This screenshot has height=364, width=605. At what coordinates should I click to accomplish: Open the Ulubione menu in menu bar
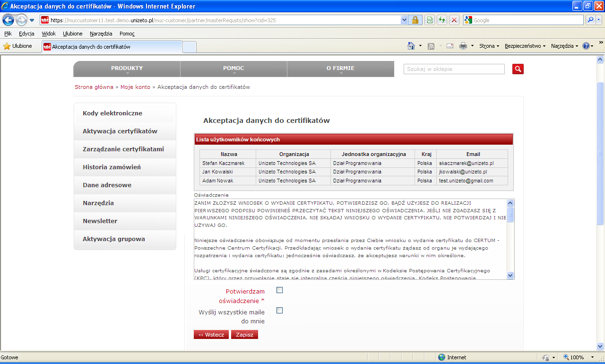[x=73, y=34]
